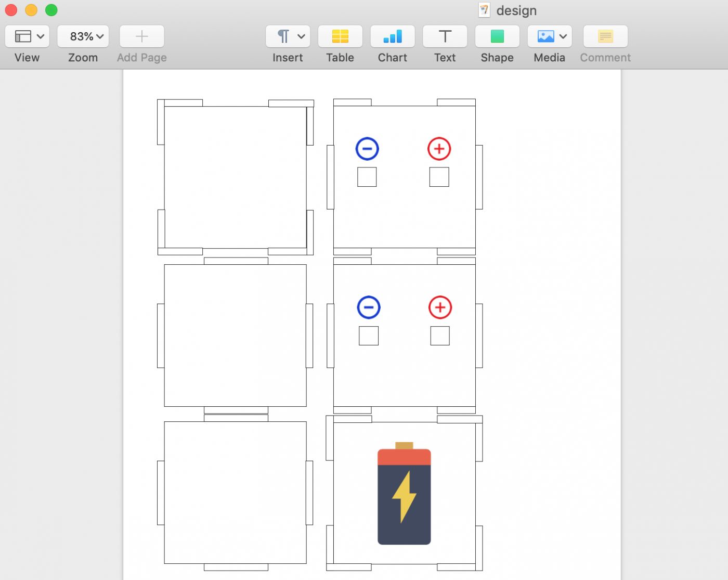Image resolution: width=728 pixels, height=580 pixels.
Task: Select the top blue minus circle
Action: [367, 149]
